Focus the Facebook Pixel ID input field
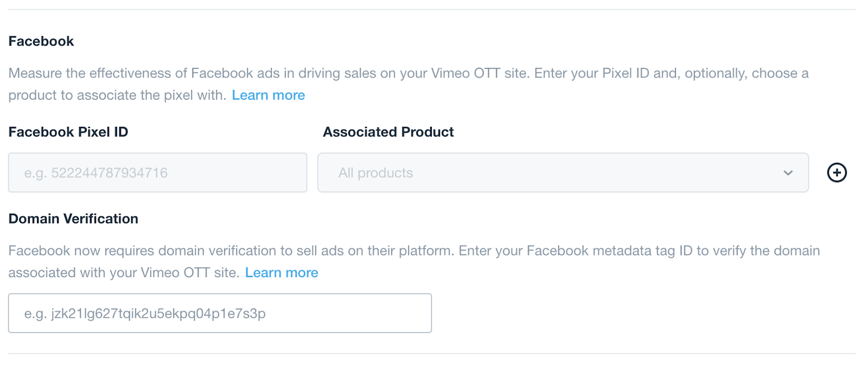 (x=157, y=172)
